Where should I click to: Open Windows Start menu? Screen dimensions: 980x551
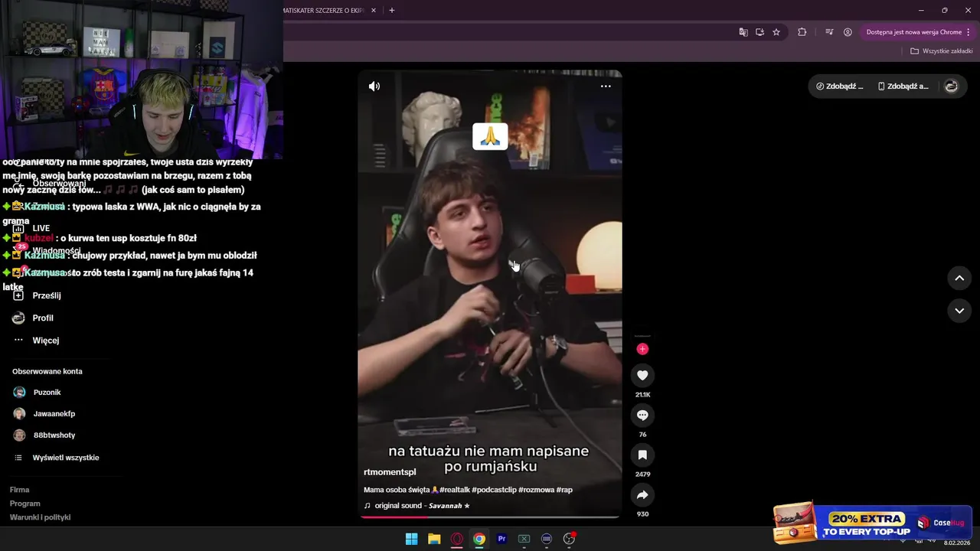[412, 539]
